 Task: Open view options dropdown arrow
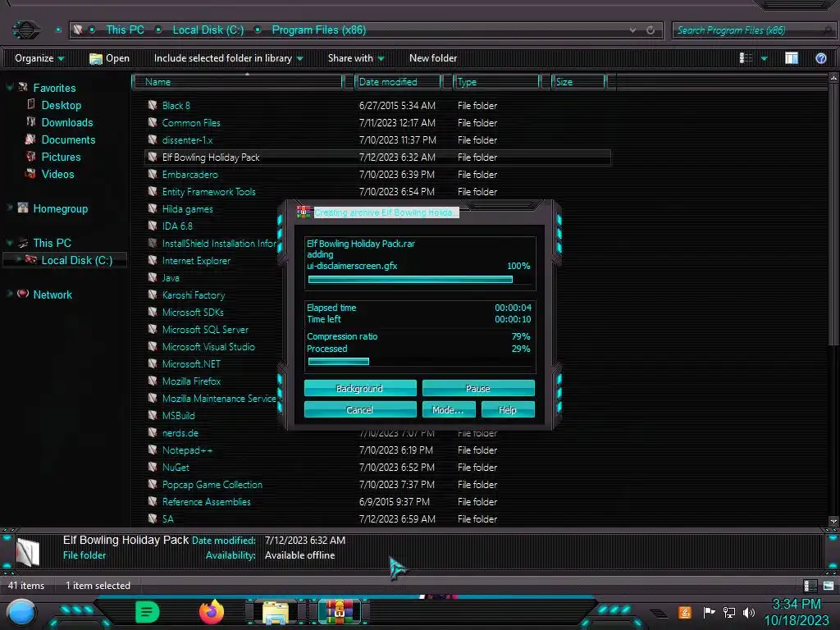(765, 58)
